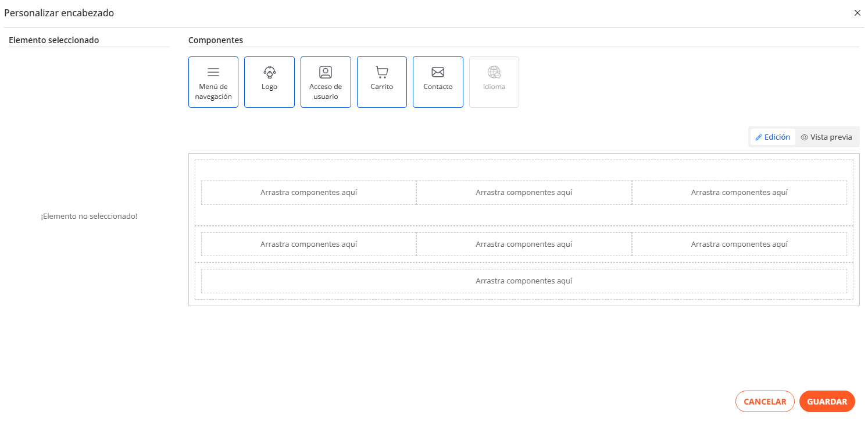
Task: Click the Personalizar encabezado title
Action: [x=59, y=13]
